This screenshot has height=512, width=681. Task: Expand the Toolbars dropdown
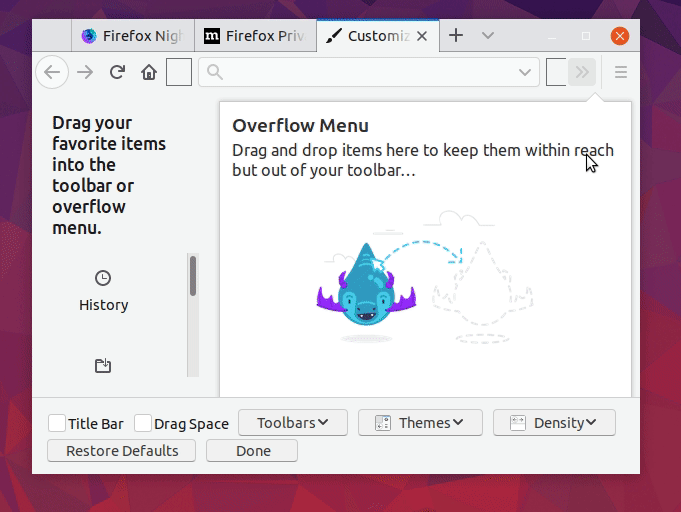point(293,423)
